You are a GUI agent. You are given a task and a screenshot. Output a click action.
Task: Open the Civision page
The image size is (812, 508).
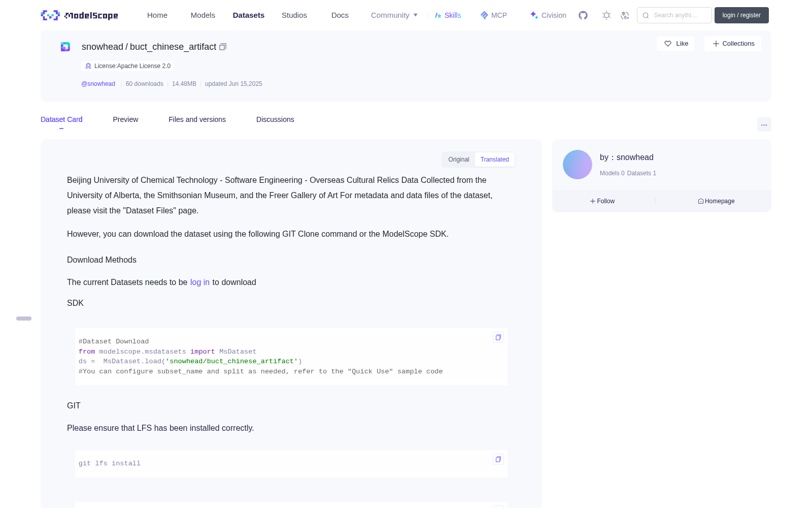(548, 15)
